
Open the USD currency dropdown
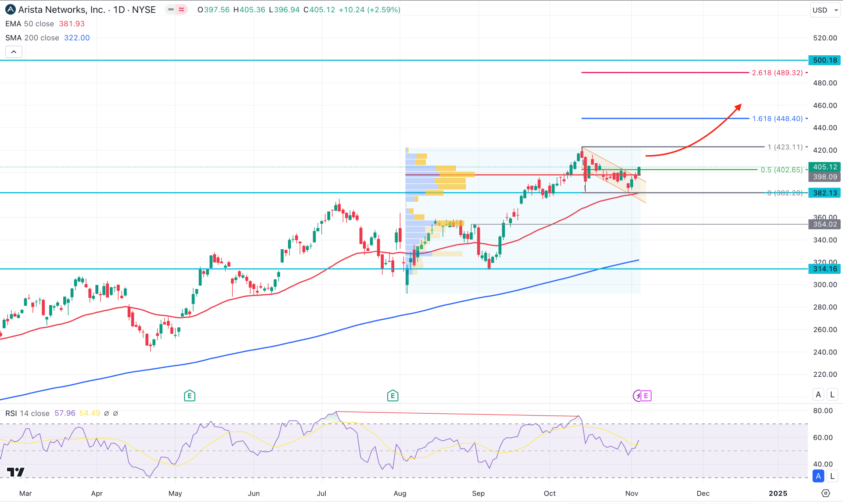[x=825, y=10]
